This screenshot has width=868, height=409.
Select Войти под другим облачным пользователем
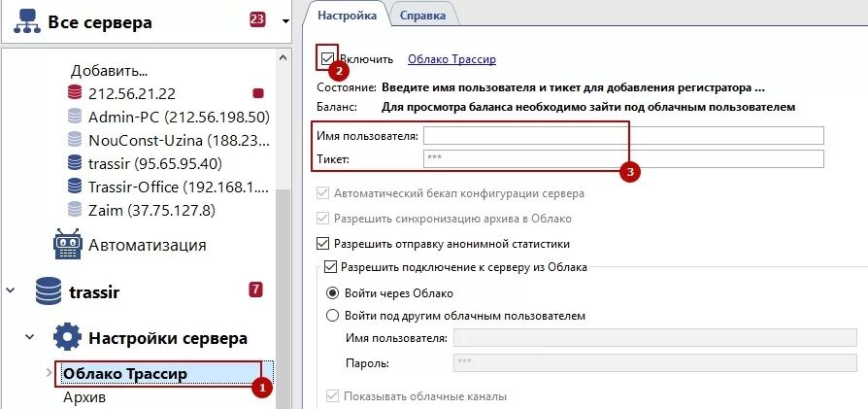tap(332, 316)
